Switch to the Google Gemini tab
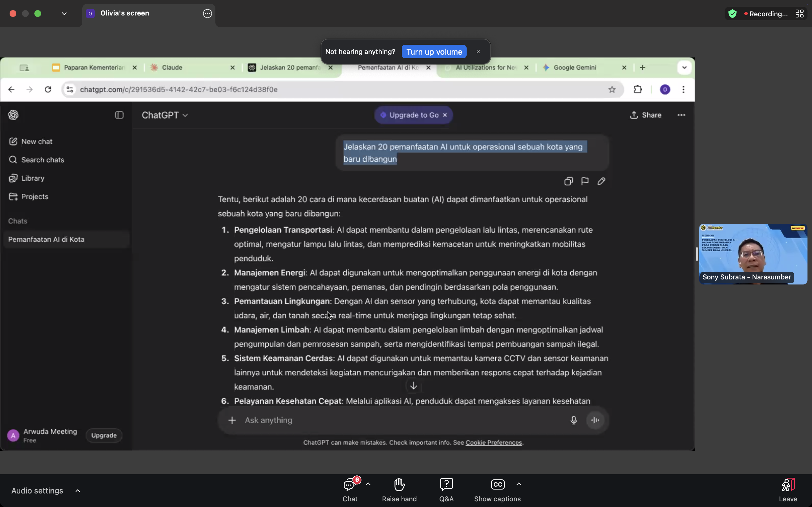This screenshot has width=812, height=507. point(574,68)
